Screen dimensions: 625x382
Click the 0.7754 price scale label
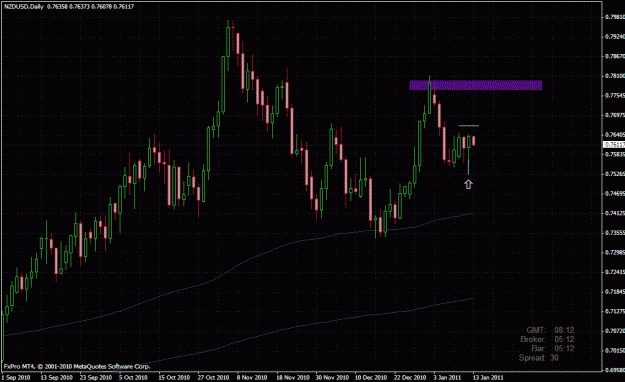pyautogui.click(x=615, y=95)
